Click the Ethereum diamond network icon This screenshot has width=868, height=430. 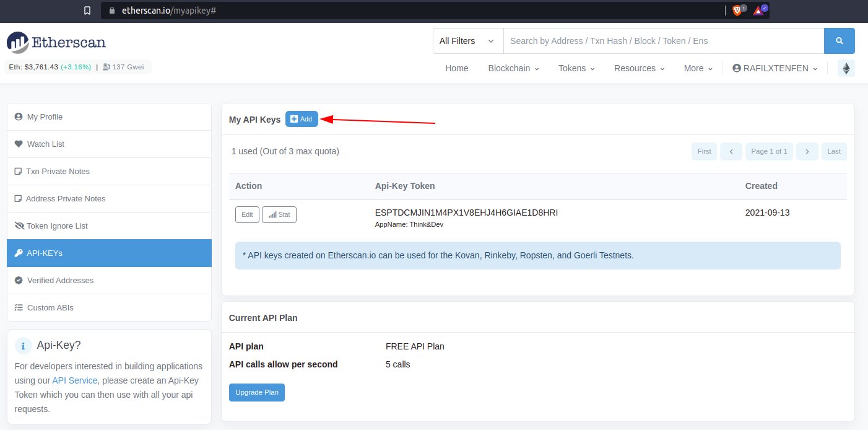846,68
